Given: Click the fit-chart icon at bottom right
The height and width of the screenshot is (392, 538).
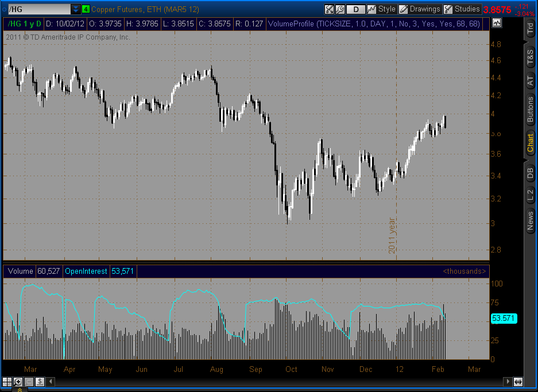Looking at the screenshot, I should pos(518,382).
